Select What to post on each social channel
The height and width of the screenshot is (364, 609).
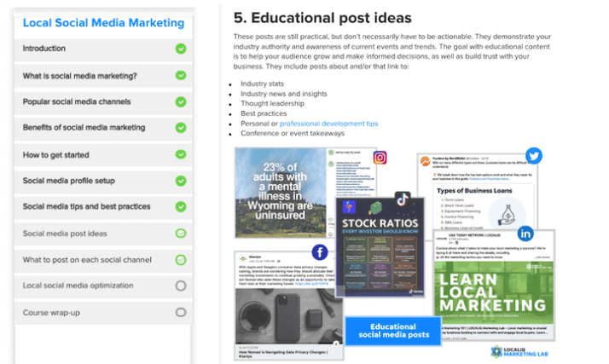pyautogui.click(x=103, y=260)
